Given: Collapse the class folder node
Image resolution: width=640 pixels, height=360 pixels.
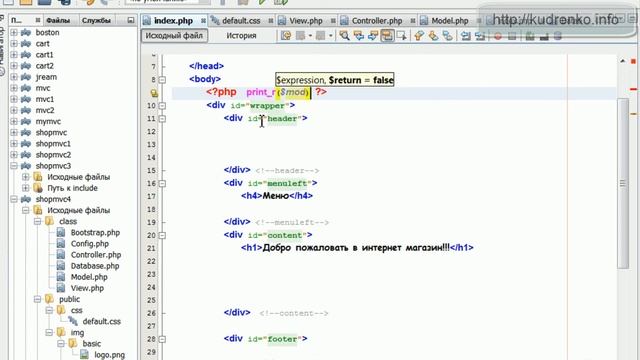Looking at the screenshot, I should pos(37,222).
